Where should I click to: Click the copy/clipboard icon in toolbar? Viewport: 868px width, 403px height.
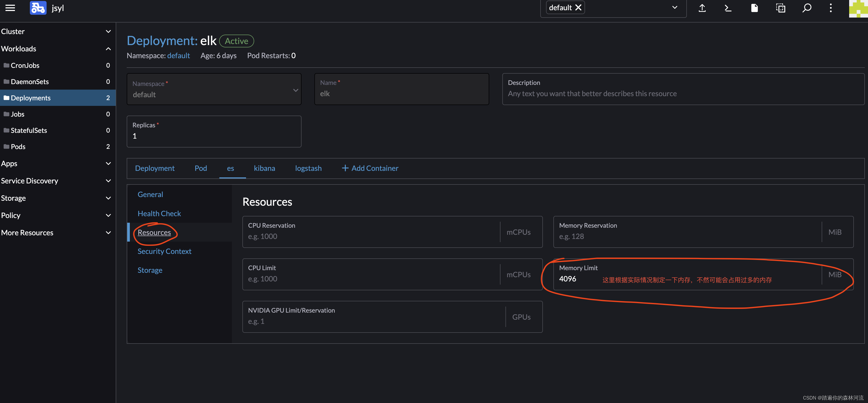click(x=781, y=8)
